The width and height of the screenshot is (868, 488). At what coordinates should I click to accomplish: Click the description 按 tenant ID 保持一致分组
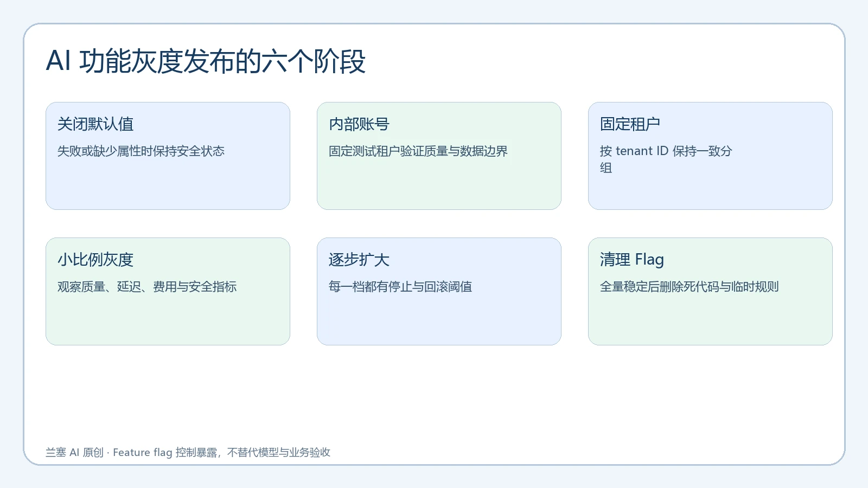666,159
